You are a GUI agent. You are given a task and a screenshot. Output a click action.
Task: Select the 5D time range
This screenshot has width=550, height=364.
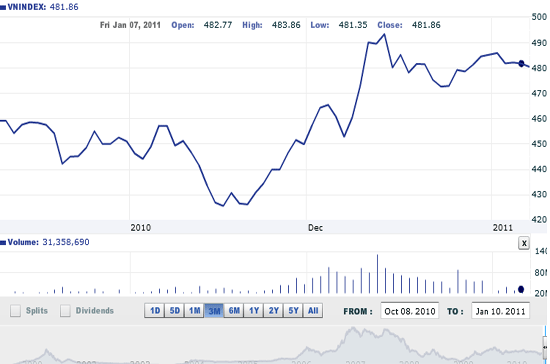174,311
